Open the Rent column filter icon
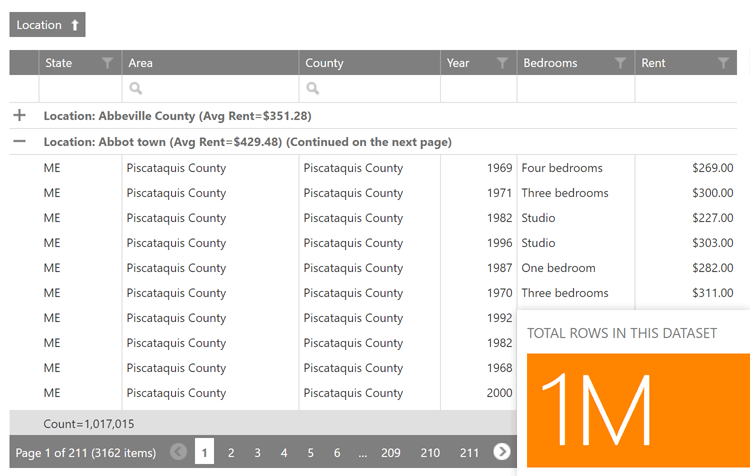The height and width of the screenshot is (476, 750). tap(723, 63)
